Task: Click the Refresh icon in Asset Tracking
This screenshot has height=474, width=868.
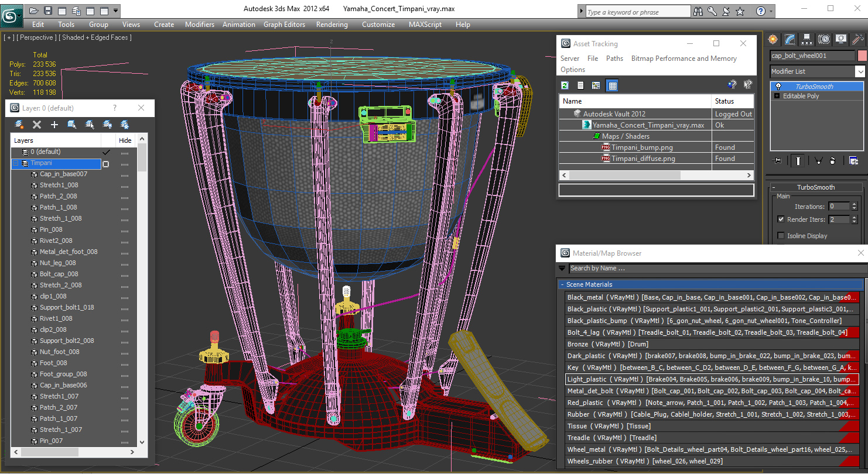Action: (565, 85)
